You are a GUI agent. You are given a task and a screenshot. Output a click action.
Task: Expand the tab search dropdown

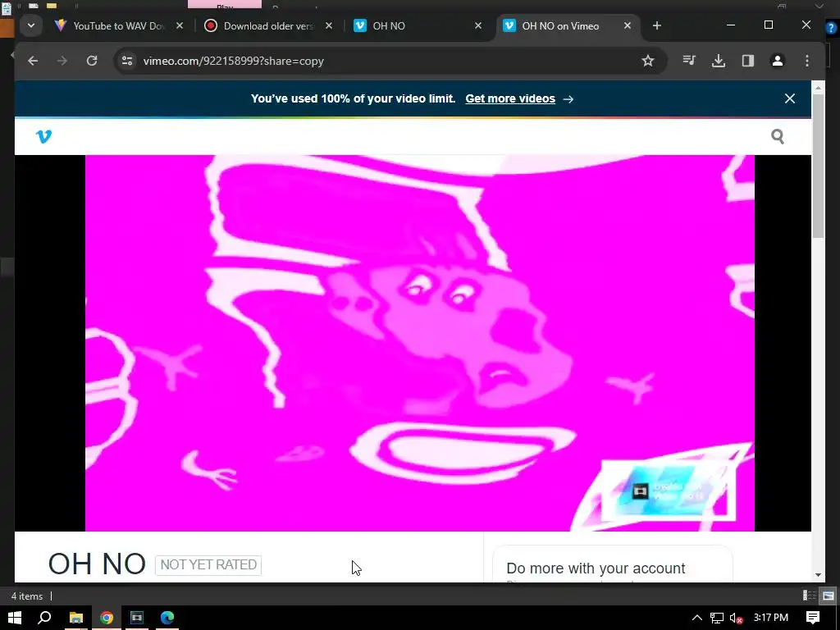pyautogui.click(x=31, y=25)
